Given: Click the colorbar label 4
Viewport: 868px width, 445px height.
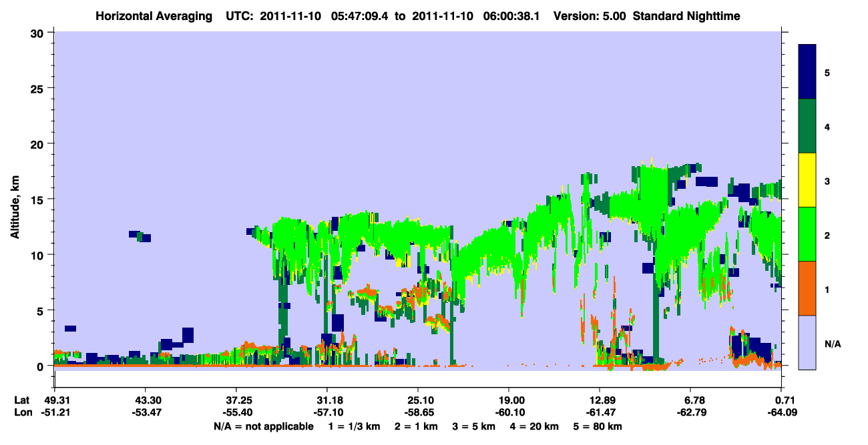Looking at the screenshot, I should click(827, 126).
